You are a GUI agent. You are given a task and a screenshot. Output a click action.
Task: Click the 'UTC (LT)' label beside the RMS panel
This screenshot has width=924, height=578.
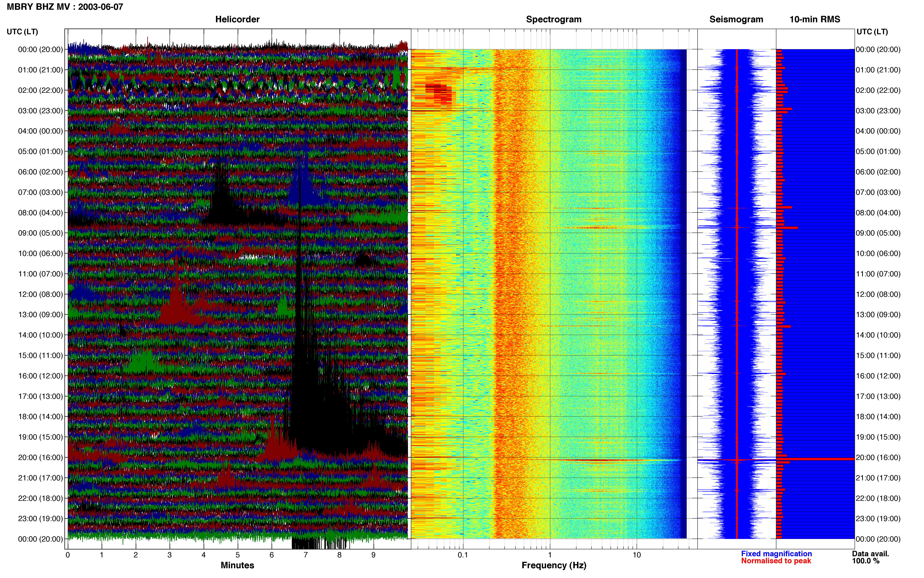coord(872,32)
